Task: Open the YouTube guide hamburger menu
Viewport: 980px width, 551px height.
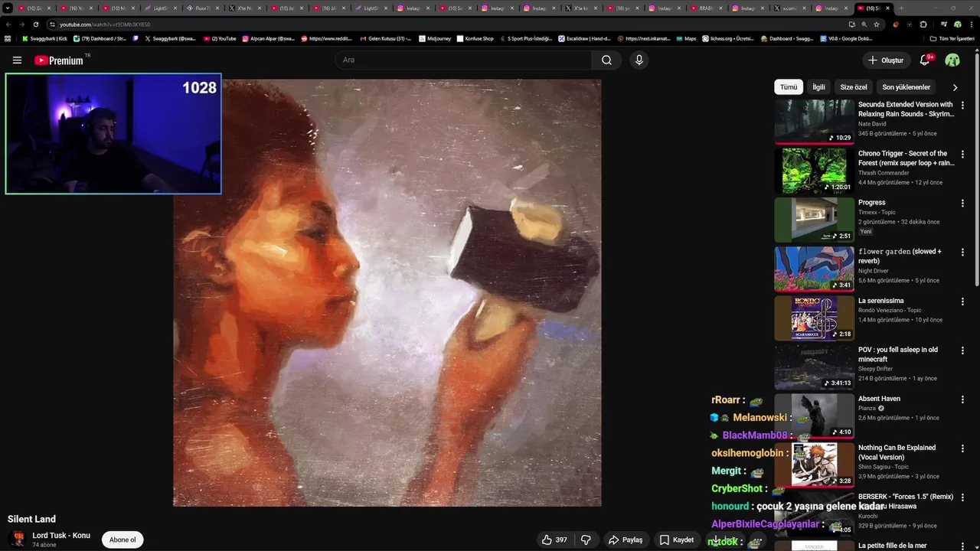Action: (x=17, y=60)
